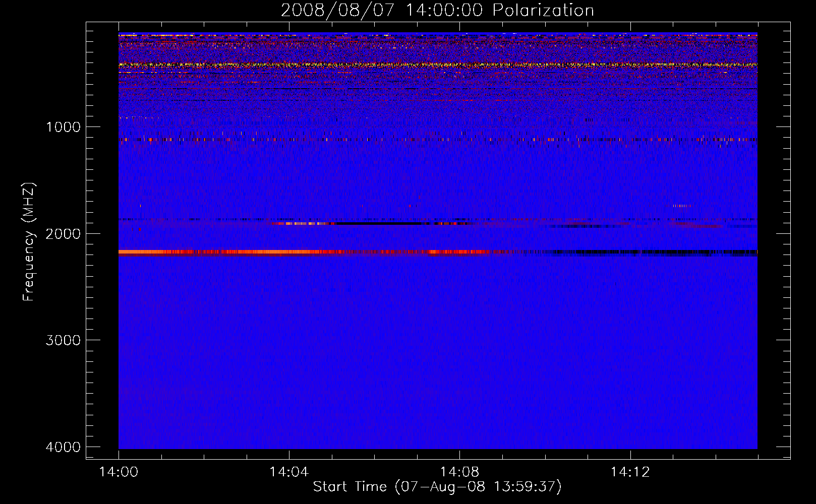Image resolution: width=816 pixels, height=504 pixels.
Task: Click the 3000 frequency tick label
Action: point(63,340)
